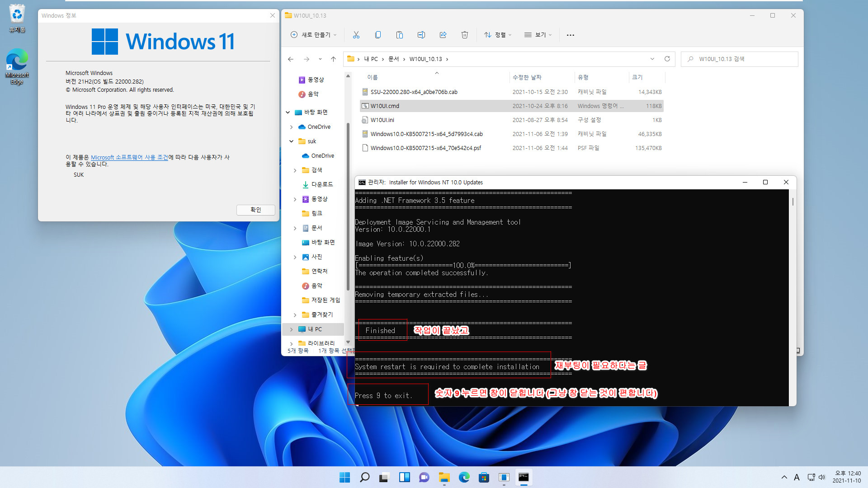Refresh the W10UI_10.13 folder view
Image resolution: width=868 pixels, height=488 pixels.
(667, 59)
